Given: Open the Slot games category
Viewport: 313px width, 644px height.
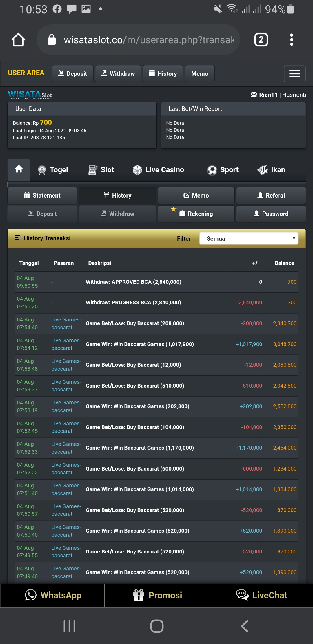Looking at the screenshot, I should pos(101,170).
